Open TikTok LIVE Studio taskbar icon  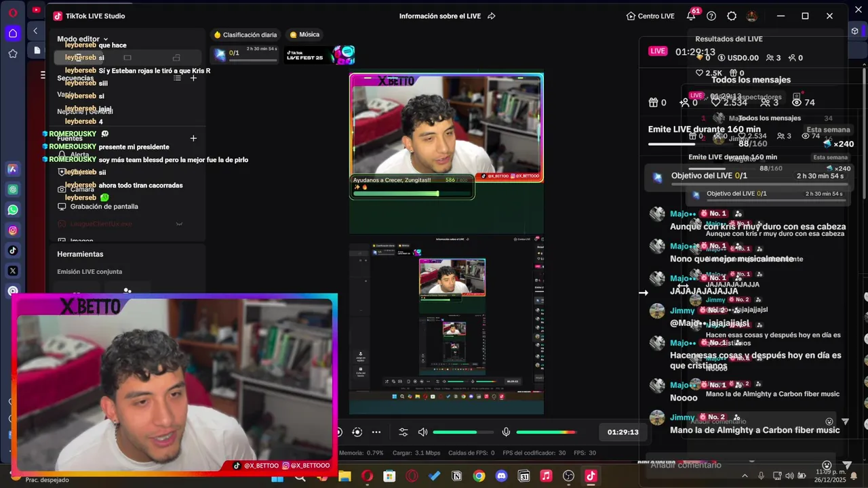(x=591, y=476)
